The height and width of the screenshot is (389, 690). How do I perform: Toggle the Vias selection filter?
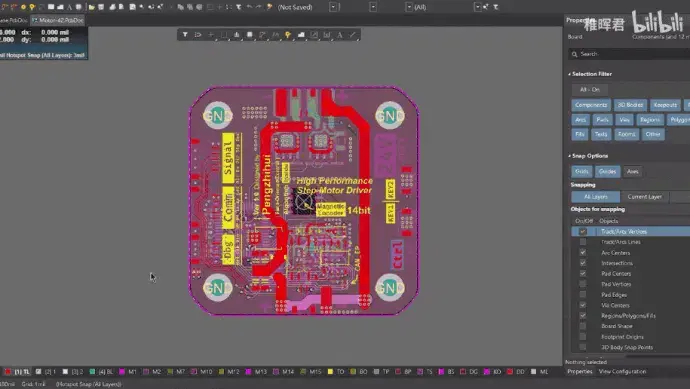[x=624, y=120]
